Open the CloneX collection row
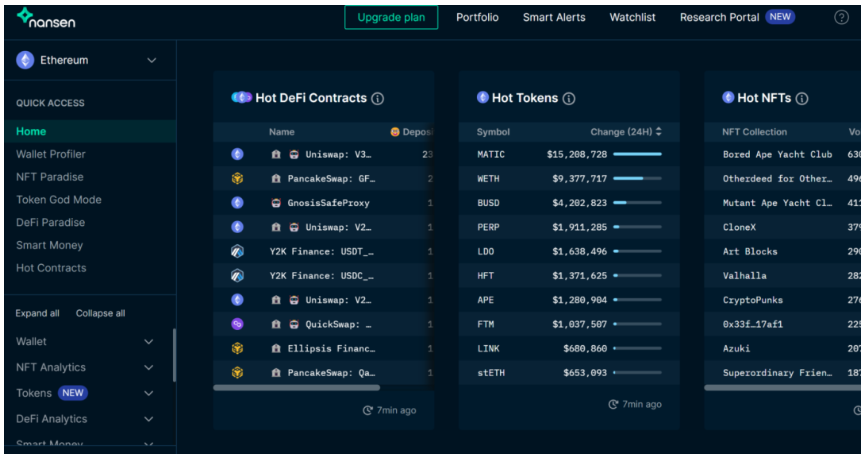Viewport: 867px width, 458px height. (x=782, y=227)
